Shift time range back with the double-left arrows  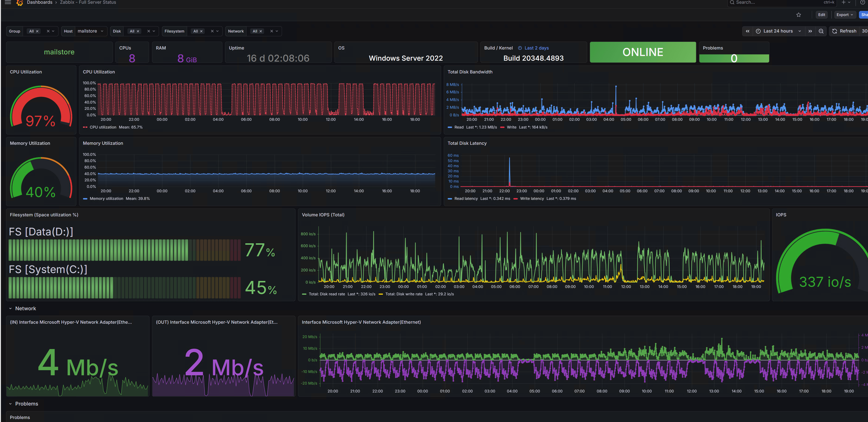click(x=748, y=31)
